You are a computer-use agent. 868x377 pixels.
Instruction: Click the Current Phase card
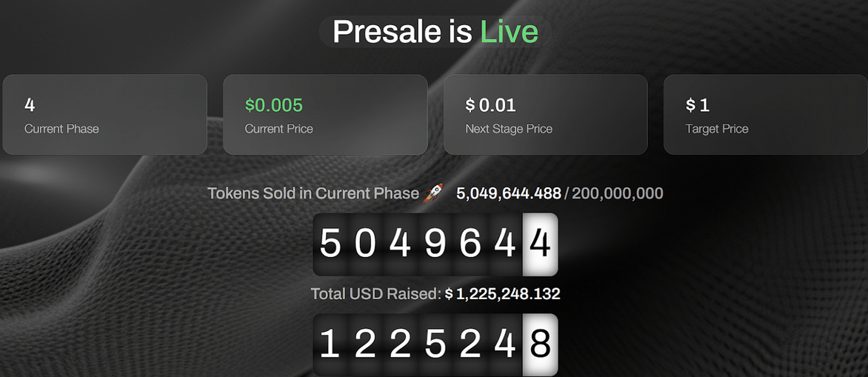coord(104,114)
